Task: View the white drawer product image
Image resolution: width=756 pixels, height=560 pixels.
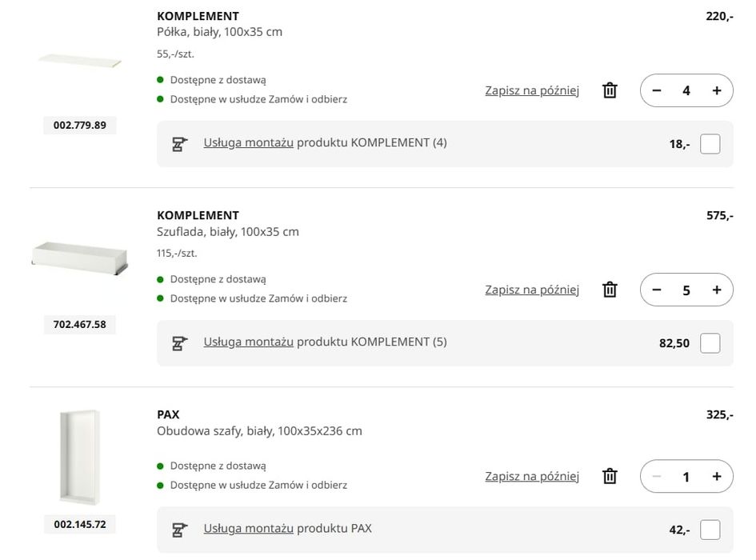Action: [79, 260]
